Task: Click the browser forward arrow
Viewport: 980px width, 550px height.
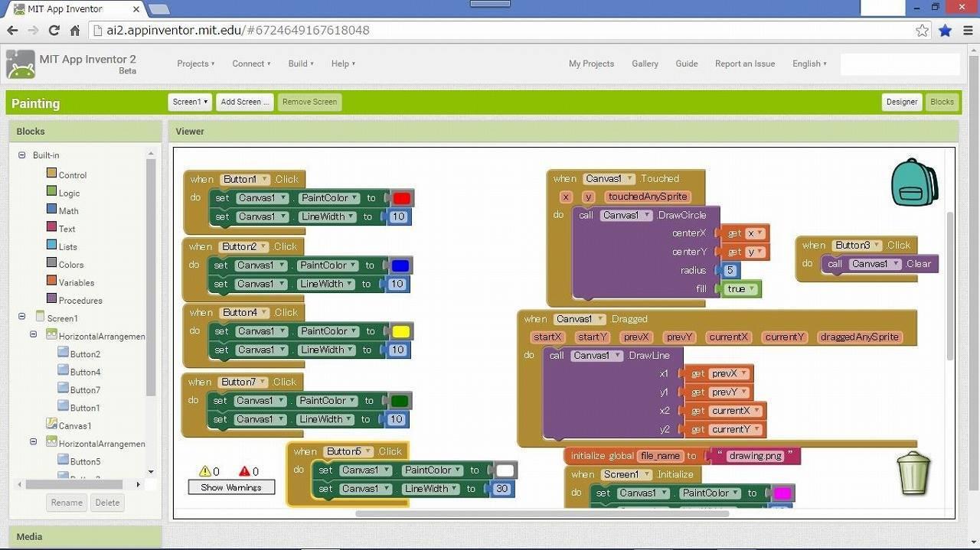Action: click(33, 31)
